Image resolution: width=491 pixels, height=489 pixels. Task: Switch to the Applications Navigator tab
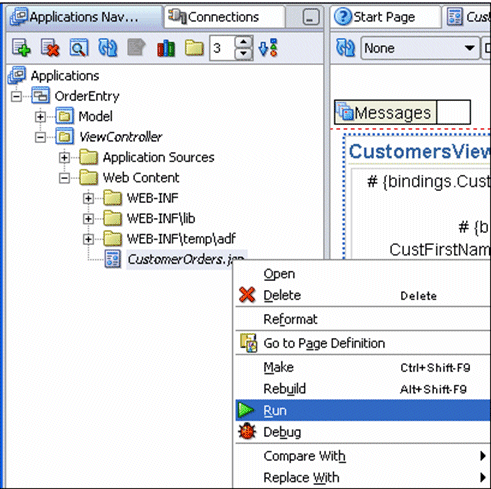point(84,17)
